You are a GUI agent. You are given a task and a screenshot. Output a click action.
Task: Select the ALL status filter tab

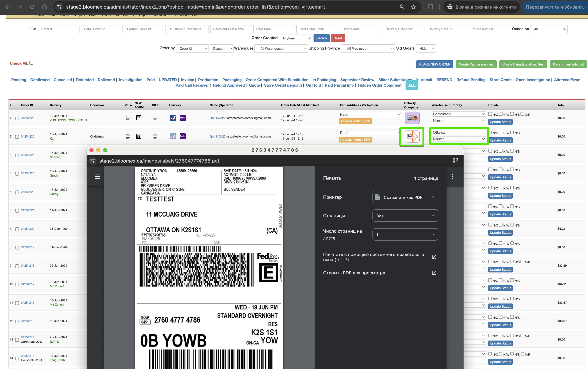tap(412, 85)
